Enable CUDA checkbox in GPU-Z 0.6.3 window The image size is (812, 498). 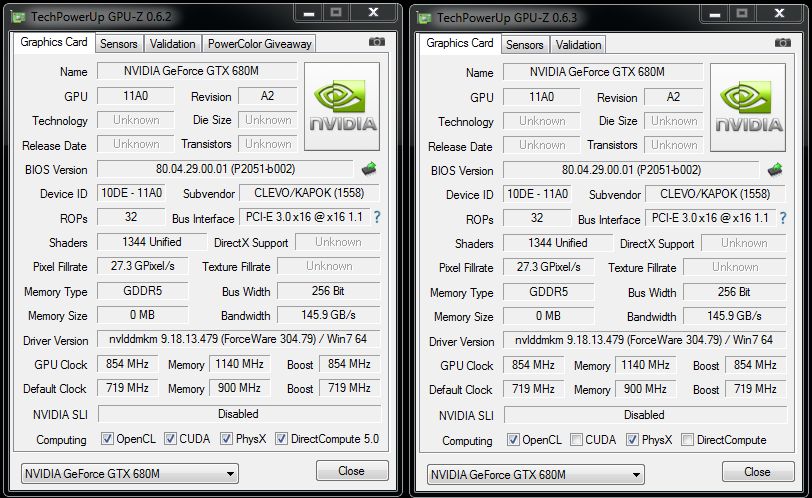pos(576,440)
